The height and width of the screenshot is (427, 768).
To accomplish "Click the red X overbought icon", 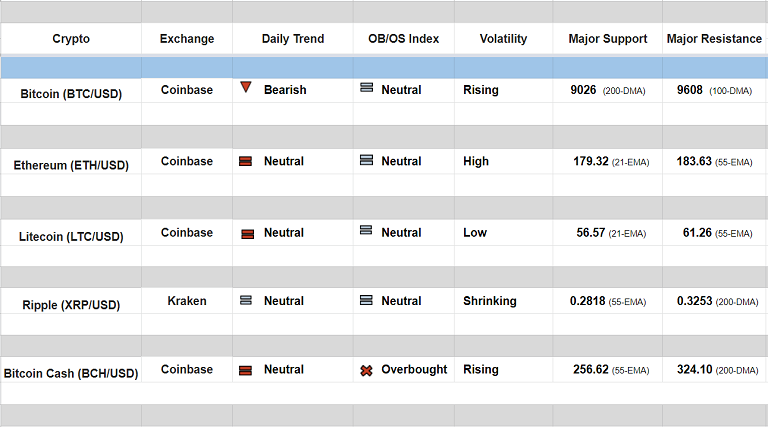I will point(366,370).
